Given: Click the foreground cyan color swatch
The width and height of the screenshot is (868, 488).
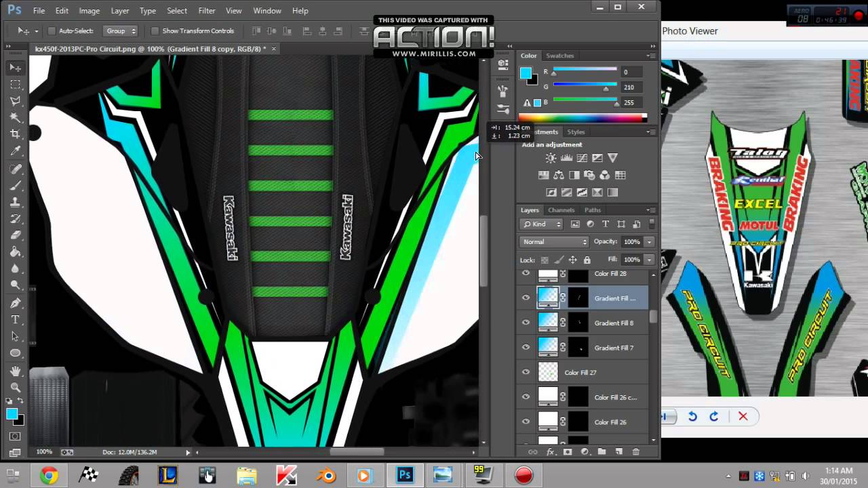Looking at the screenshot, I should point(526,74).
